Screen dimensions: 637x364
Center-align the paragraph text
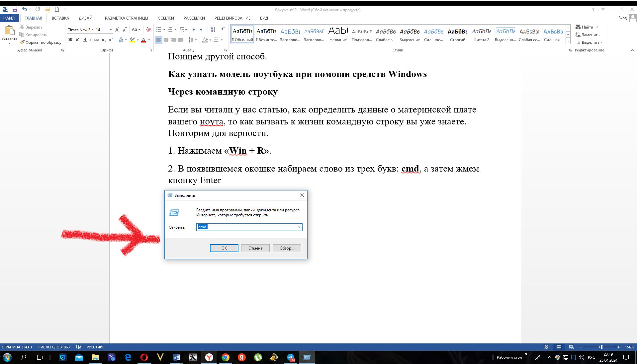tap(166, 40)
